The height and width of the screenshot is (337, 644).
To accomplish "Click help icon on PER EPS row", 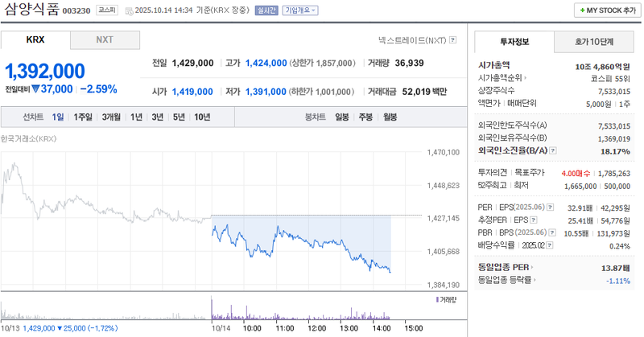I will [553, 207].
